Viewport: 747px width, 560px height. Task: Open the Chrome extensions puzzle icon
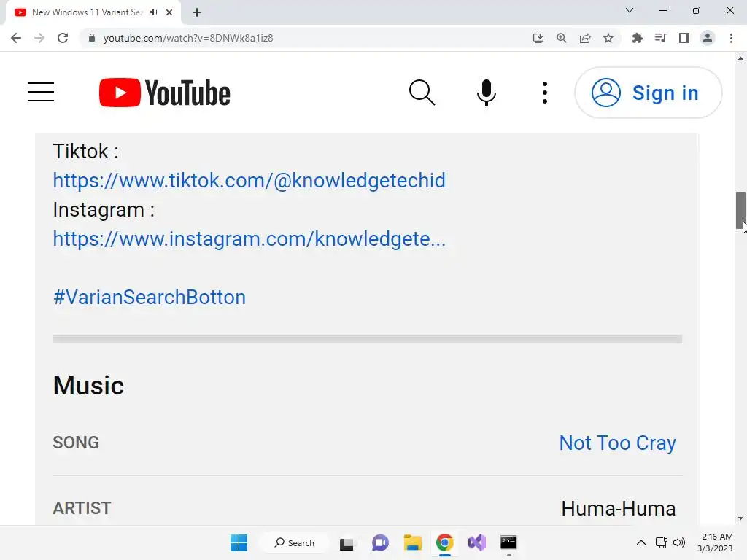click(x=637, y=38)
